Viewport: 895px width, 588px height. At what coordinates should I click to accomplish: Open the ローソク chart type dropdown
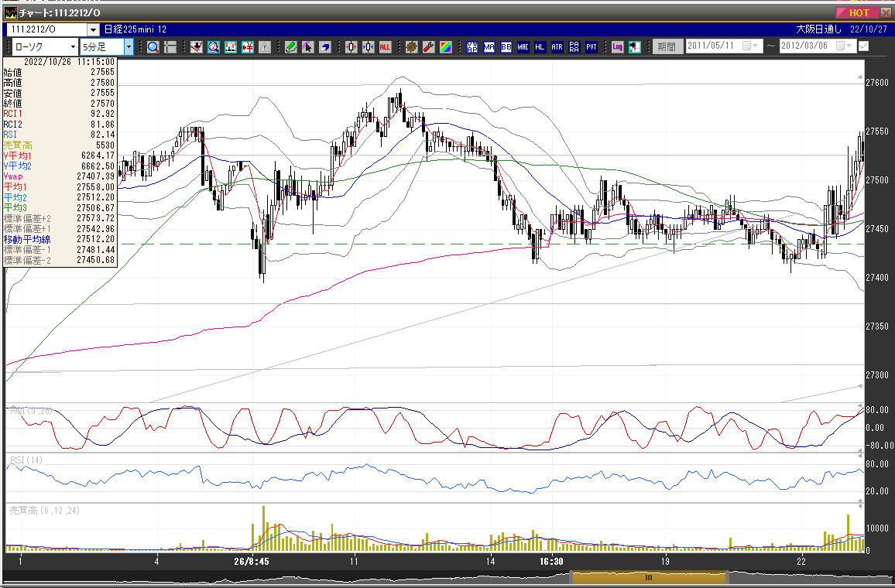[73, 46]
